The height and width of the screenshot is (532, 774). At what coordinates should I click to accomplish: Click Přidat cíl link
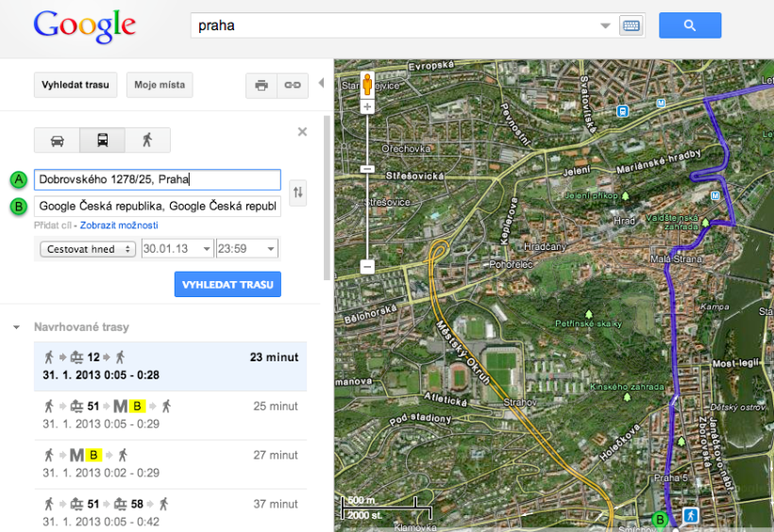click(x=53, y=225)
